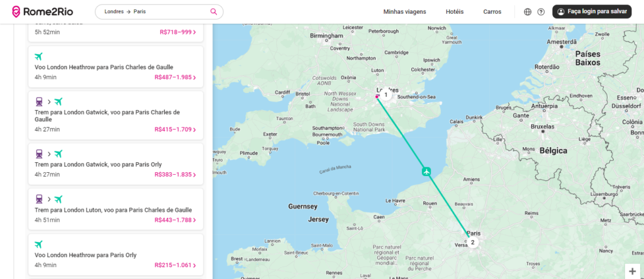
Task: Click the airplane marker on the map route
Action: point(427,171)
